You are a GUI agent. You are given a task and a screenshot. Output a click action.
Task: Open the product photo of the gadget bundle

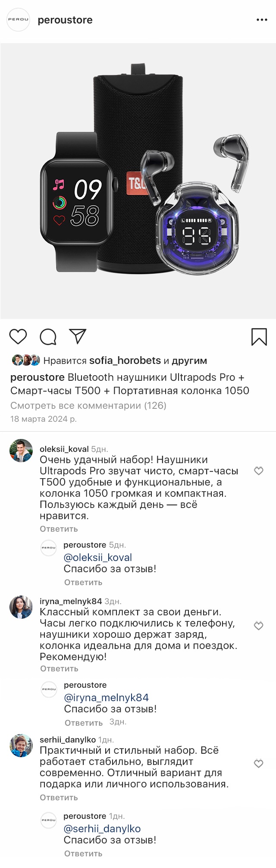click(138, 181)
